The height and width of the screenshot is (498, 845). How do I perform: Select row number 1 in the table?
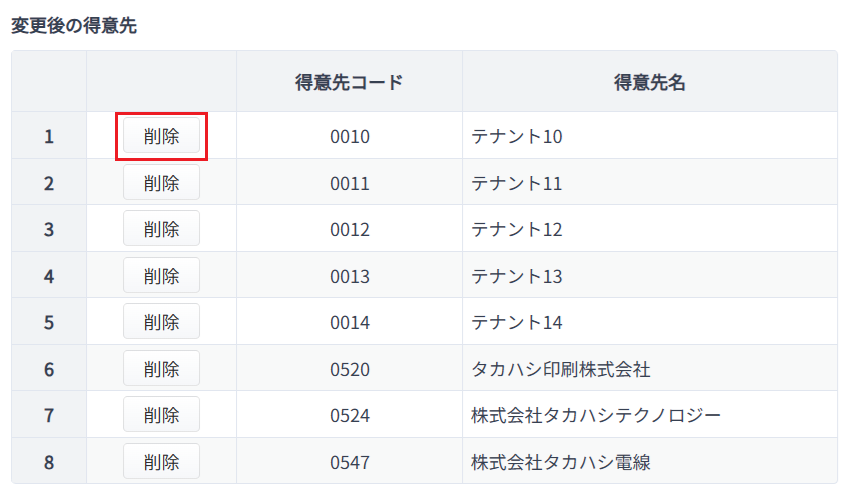pyautogui.click(x=49, y=136)
